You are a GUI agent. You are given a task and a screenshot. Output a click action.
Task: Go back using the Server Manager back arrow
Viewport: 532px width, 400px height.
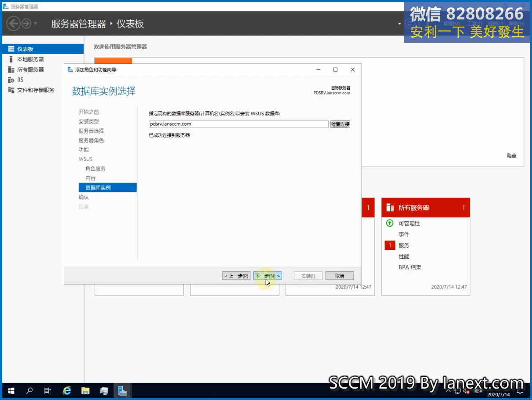tap(14, 23)
